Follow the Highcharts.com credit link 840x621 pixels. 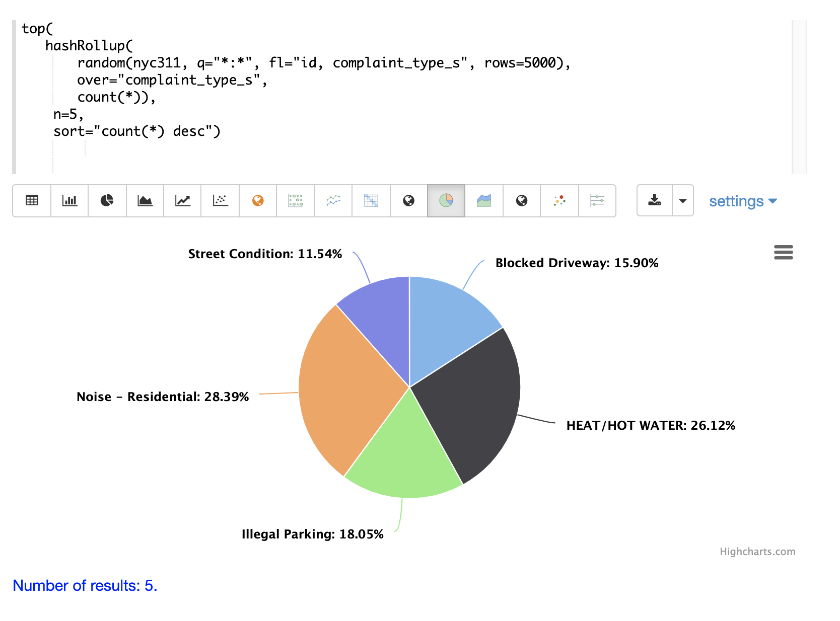pyautogui.click(x=757, y=552)
